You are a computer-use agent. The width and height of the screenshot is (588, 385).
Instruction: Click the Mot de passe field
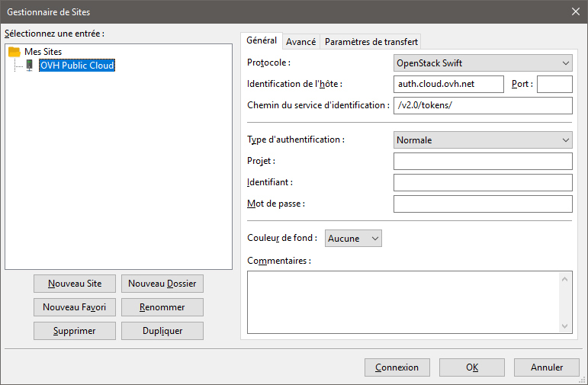pyautogui.click(x=483, y=204)
